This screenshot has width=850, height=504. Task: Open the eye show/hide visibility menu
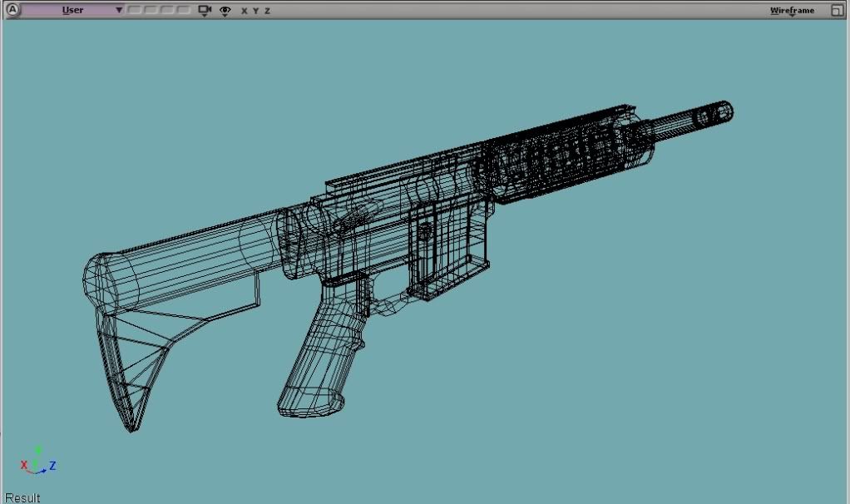[x=225, y=11]
